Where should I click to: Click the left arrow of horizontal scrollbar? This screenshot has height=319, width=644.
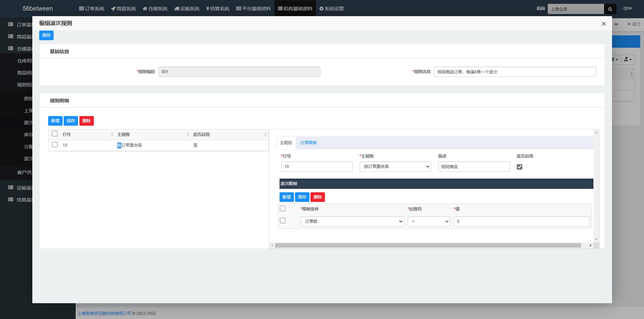[272, 246]
